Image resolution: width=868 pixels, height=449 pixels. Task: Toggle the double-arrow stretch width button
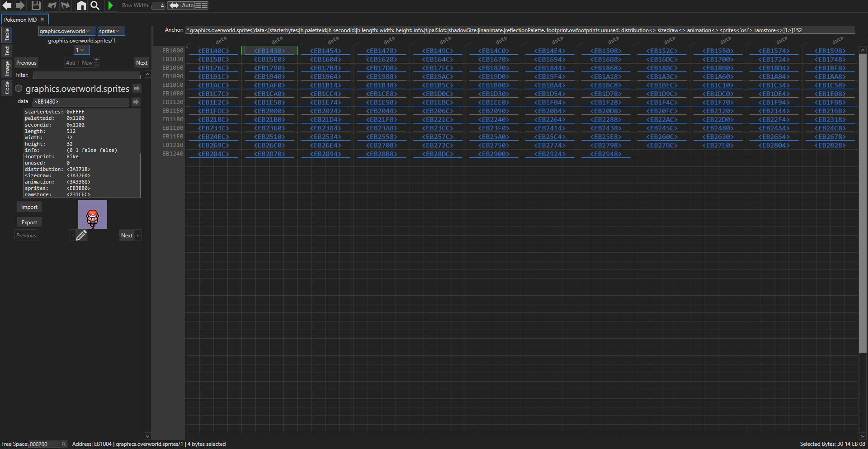point(174,5)
